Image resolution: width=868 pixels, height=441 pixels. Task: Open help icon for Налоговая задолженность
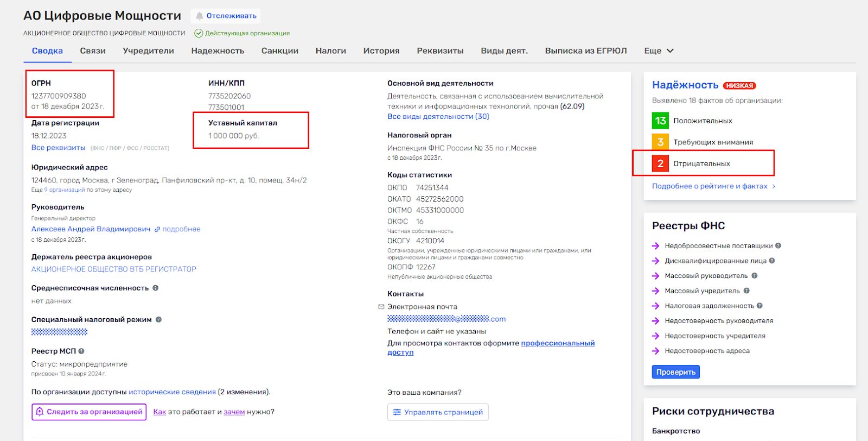[x=759, y=306]
